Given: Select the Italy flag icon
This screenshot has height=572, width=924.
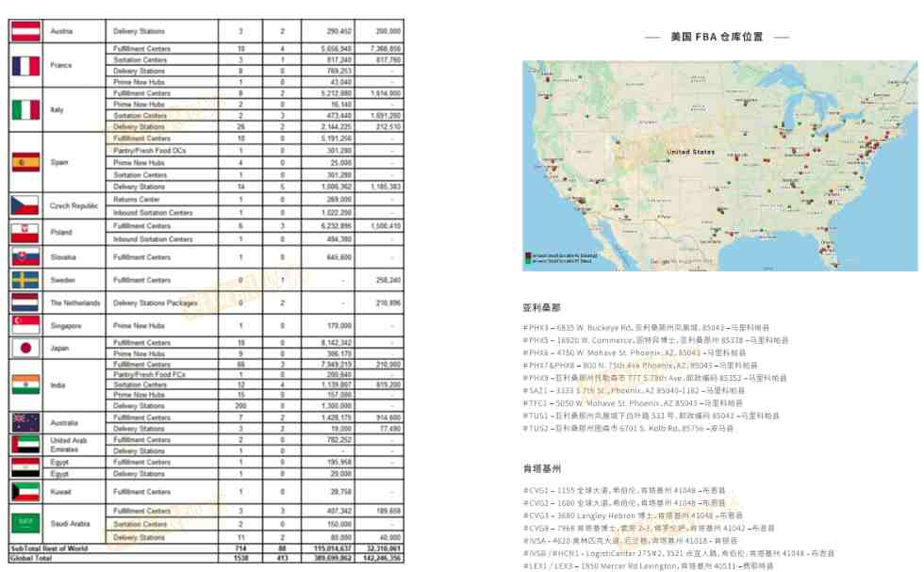Looking at the screenshot, I should (x=26, y=109).
